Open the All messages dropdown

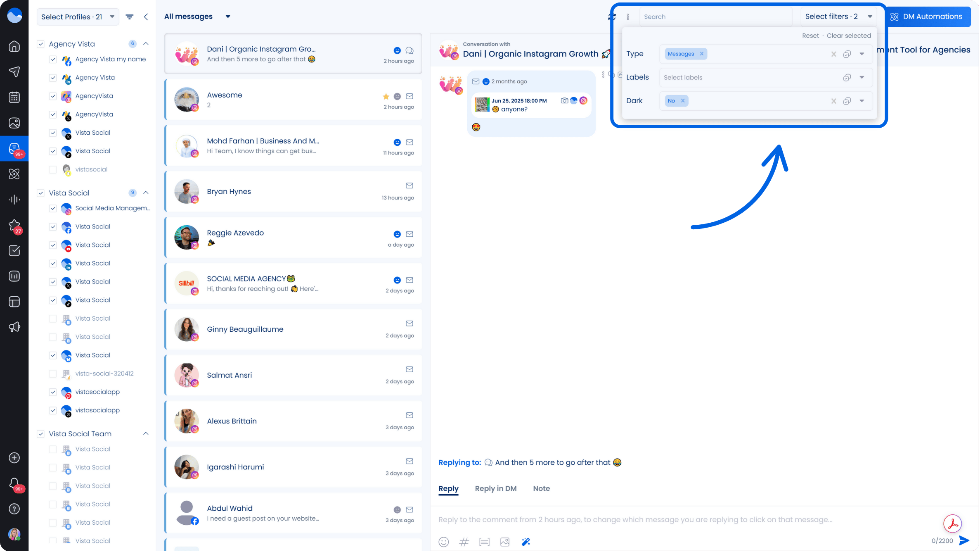[227, 17]
